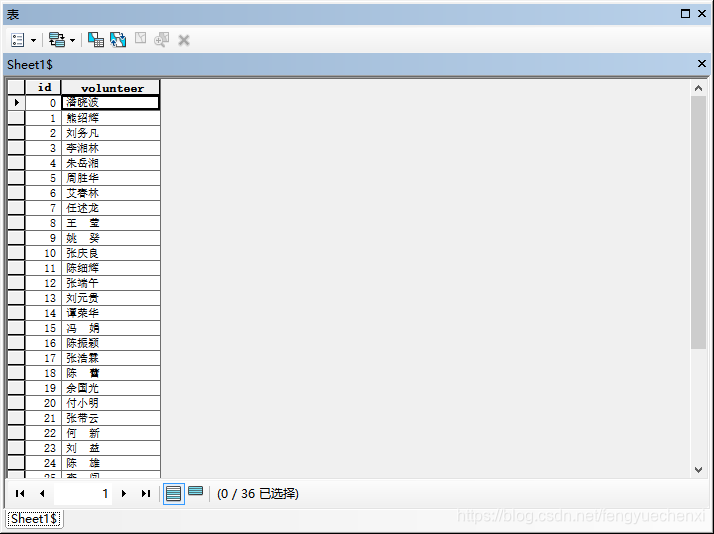Click the cell '刘务凡' in row 2
The height and width of the screenshot is (534, 714).
point(111,133)
